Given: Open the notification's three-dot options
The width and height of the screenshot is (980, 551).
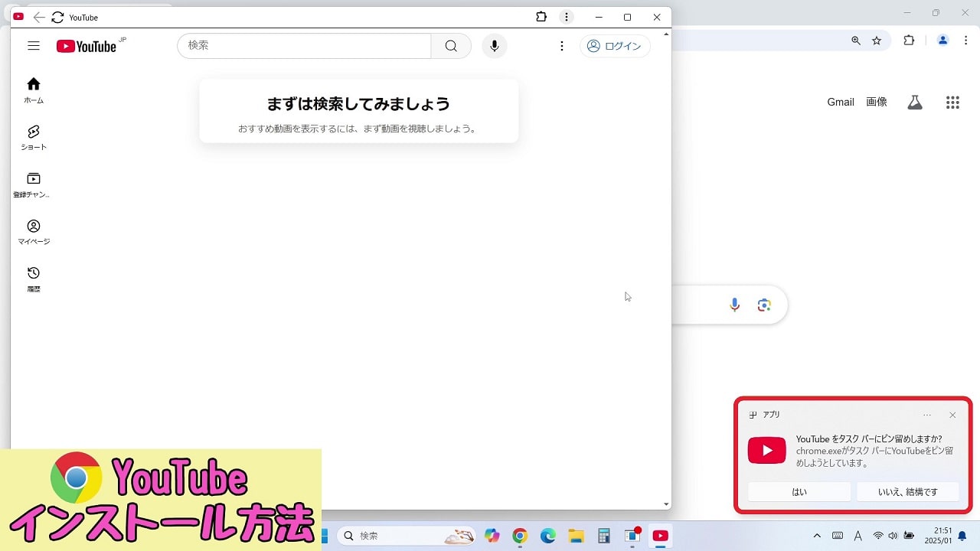Looking at the screenshot, I should 927,415.
